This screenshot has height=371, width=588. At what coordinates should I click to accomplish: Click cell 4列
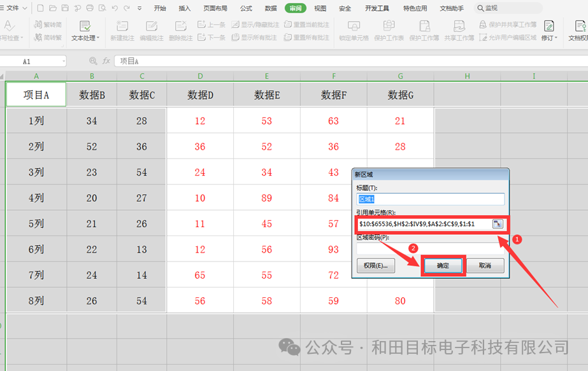click(36, 198)
